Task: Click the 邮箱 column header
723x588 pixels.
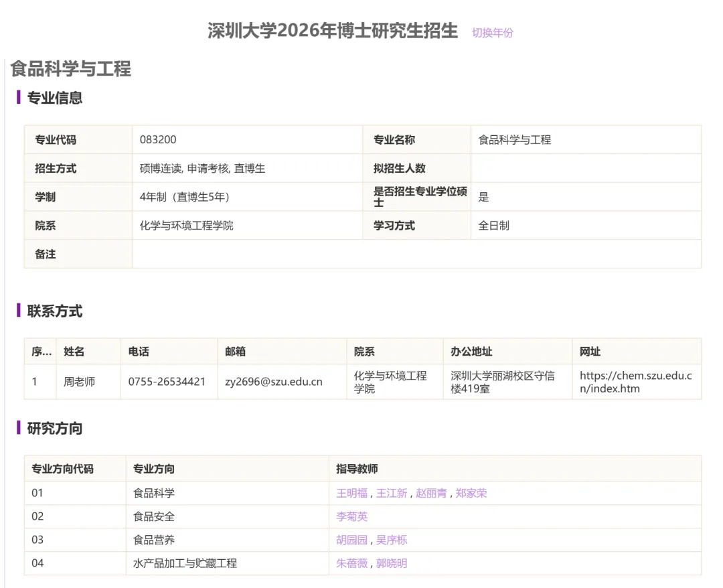Action: [x=235, y=352]
